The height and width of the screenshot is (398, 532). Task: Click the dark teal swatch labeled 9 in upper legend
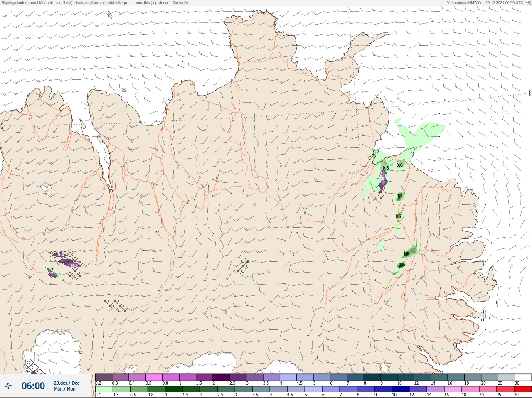[x=389, y=377]
